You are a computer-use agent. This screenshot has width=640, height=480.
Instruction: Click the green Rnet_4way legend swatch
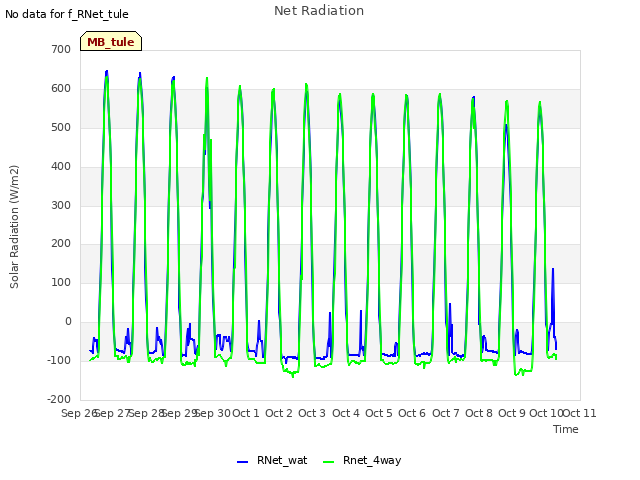point(329,462)
